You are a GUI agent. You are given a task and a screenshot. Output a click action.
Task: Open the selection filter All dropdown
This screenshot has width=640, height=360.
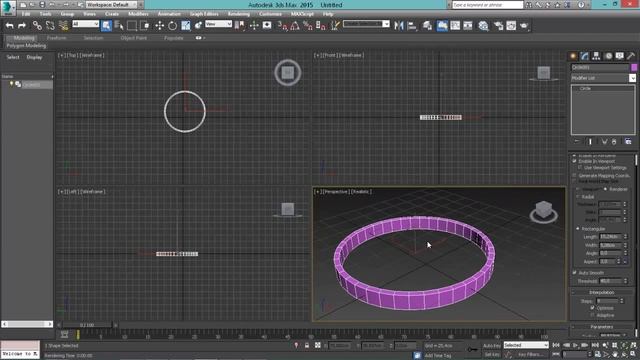(85, 24)
